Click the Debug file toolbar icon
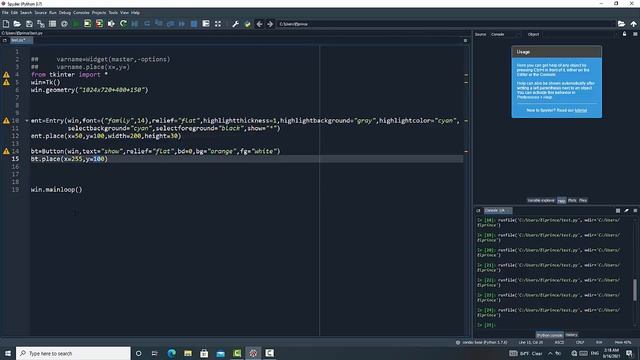Screen dimensions: 640x360 click(135, 24)
